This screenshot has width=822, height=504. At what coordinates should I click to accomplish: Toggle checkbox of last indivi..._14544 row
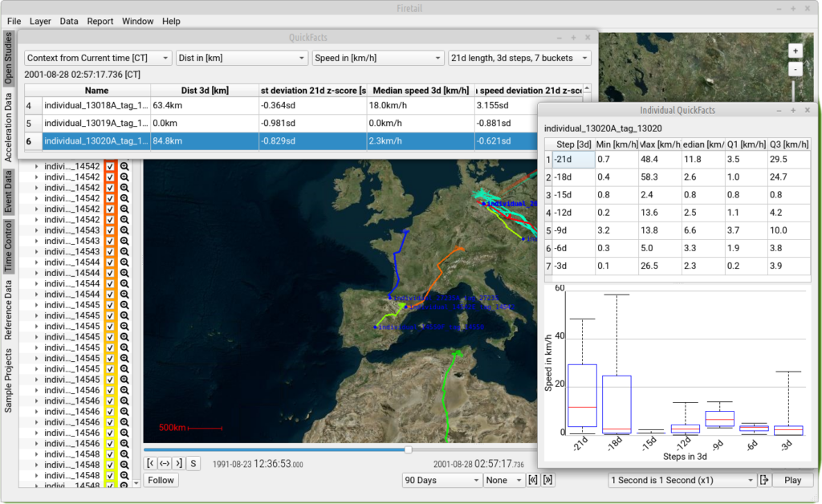[x=110, y=295]
